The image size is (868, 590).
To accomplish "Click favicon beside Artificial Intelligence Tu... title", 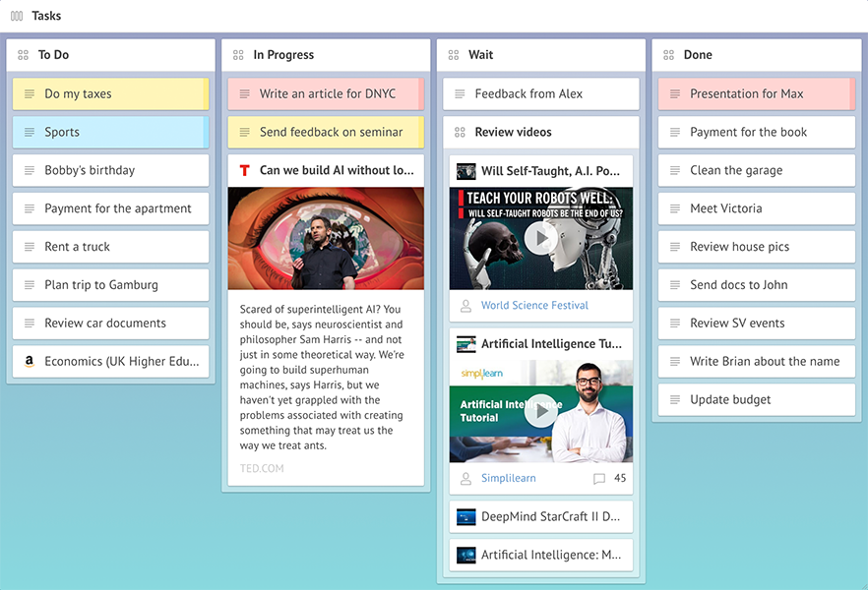I will click(466, 344).
